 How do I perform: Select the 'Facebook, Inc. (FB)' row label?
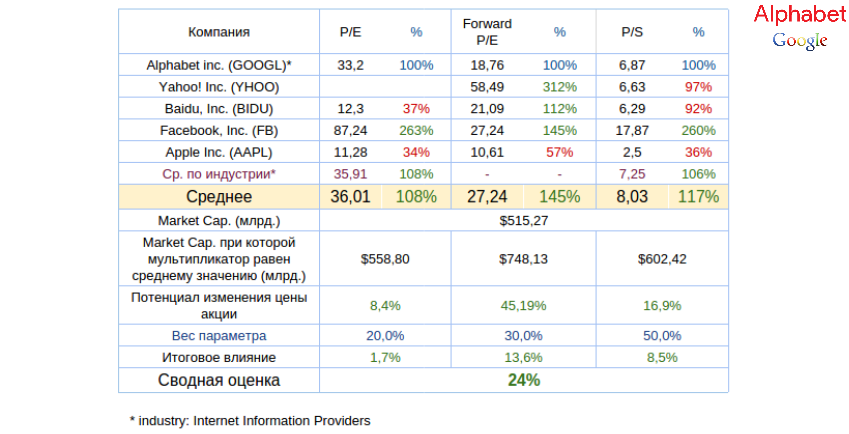tap(219, 130)
